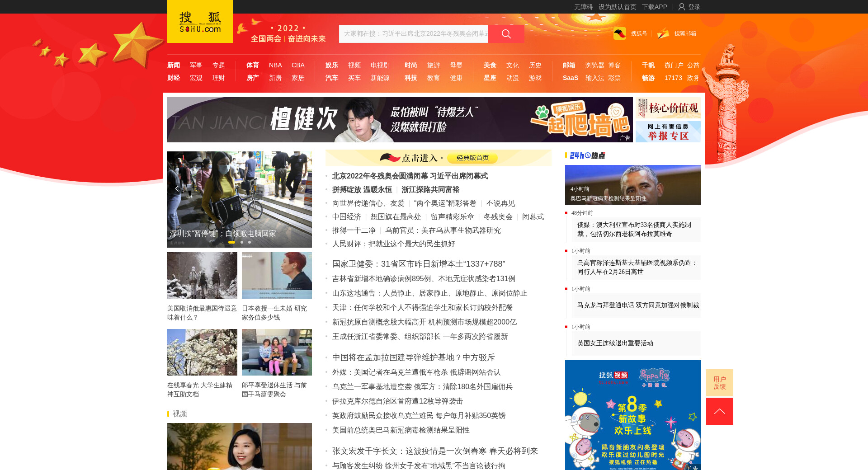
Task: Open the 网上有害信息举报专区 banner
Action: 668,132
